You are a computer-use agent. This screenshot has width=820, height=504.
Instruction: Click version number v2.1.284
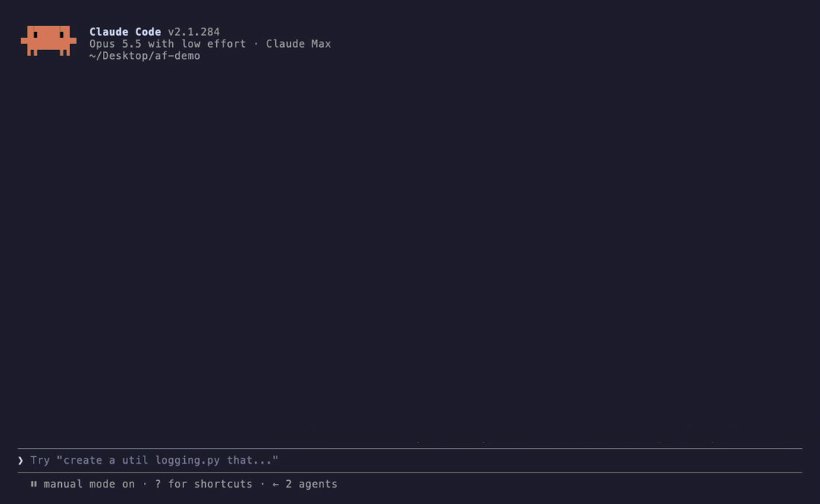click(x=194, y=32)
